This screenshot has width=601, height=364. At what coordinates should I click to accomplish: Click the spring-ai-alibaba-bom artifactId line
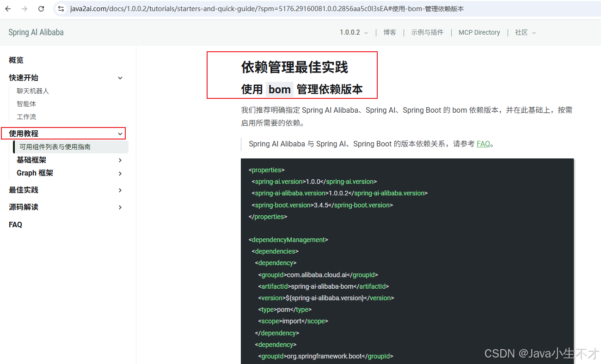[x=324, y=286]
